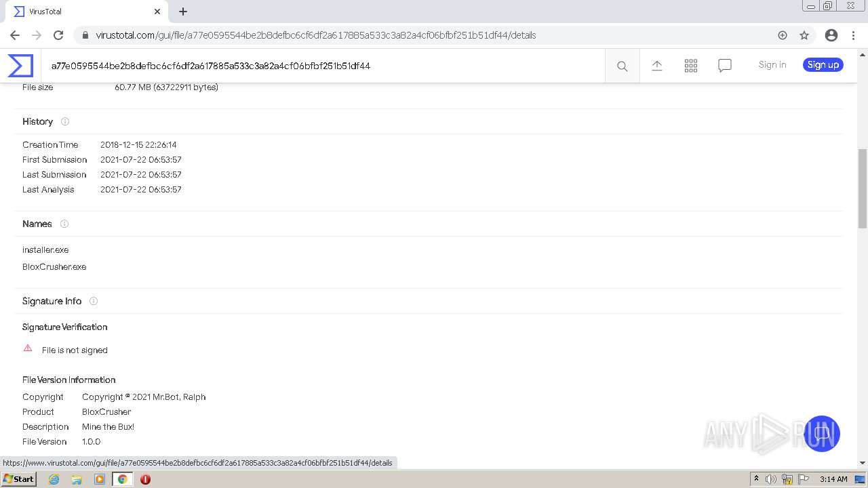Viewport: 868px width, 488px height.
Task: Show Names section info icon
Action: pos(64,224)
